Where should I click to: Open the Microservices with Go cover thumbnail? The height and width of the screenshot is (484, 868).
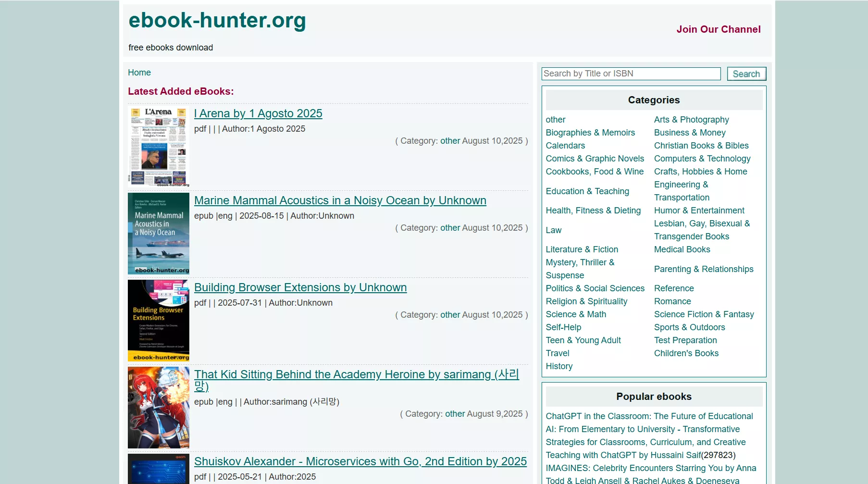point(159,469)
